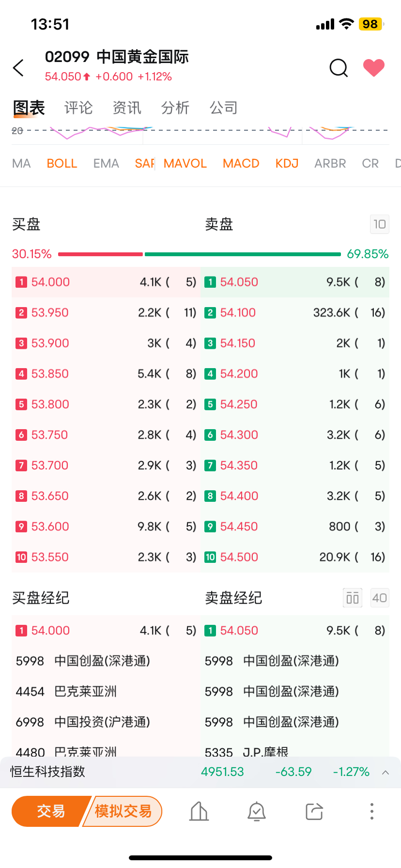Toggle the MACD indicator
This screenshot has width=401, height=868.
[241, 164]
